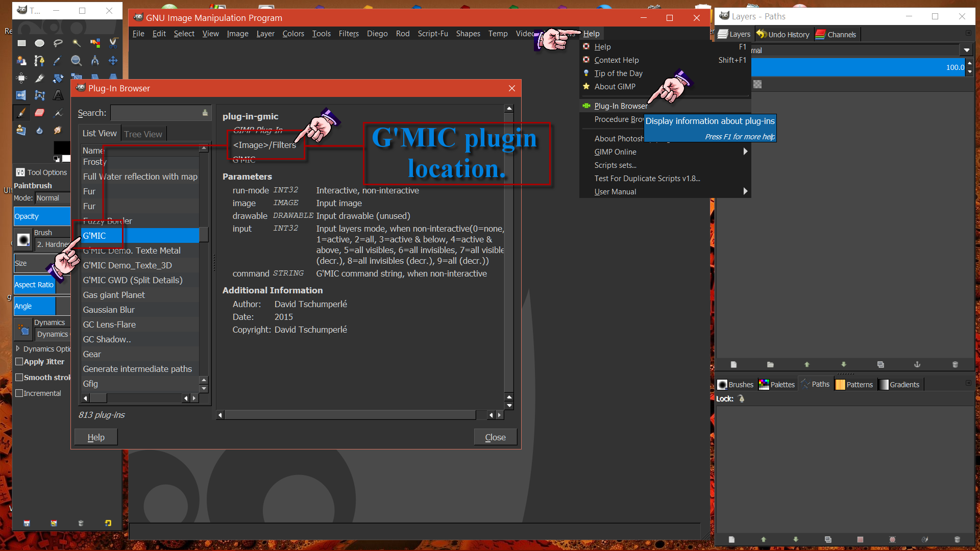Viewport: 980px width, 551px height.
Task: Click the paint along path icon
Action: pyautogui.click(x=925, y=539)
